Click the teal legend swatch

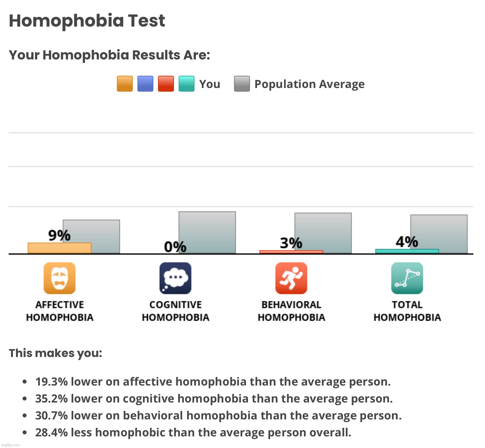[x=187, y=84]
